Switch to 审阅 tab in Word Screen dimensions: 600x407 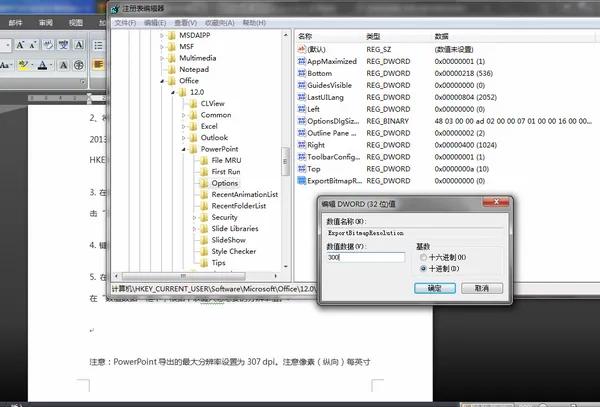click(46, 23)
